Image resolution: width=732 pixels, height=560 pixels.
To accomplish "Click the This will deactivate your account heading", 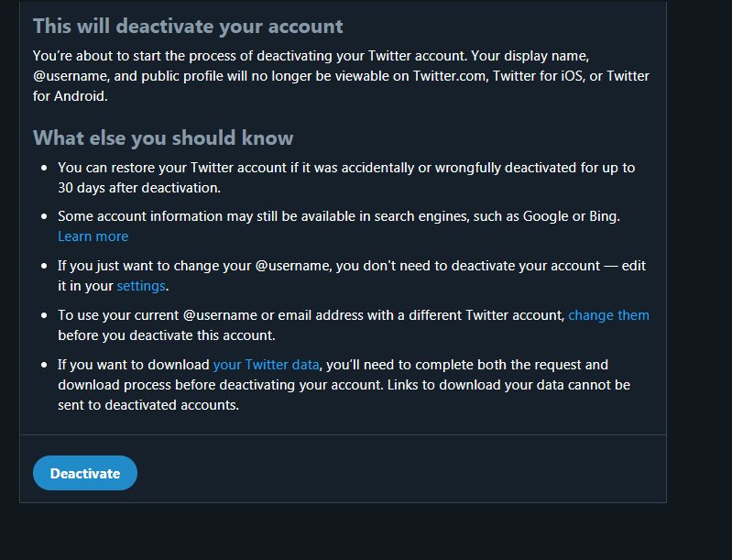I will pos(188,27).
